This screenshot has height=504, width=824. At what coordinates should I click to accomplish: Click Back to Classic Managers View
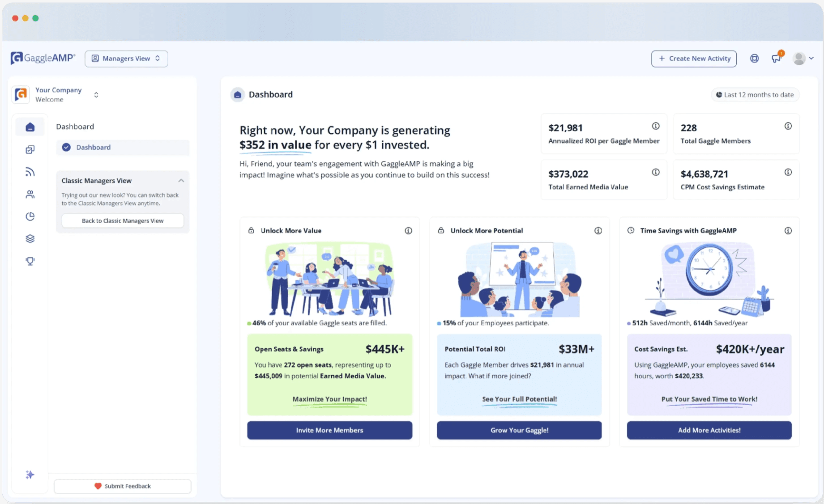122,220
